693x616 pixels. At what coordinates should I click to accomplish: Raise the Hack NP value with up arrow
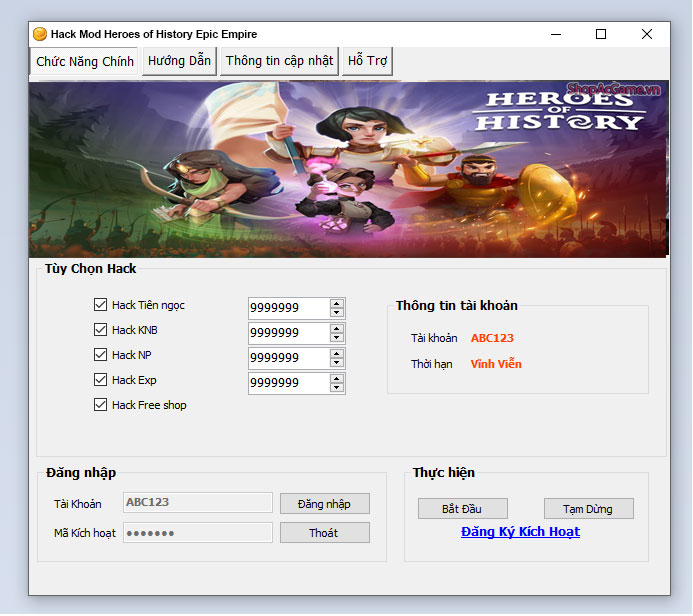pos(337,354)
